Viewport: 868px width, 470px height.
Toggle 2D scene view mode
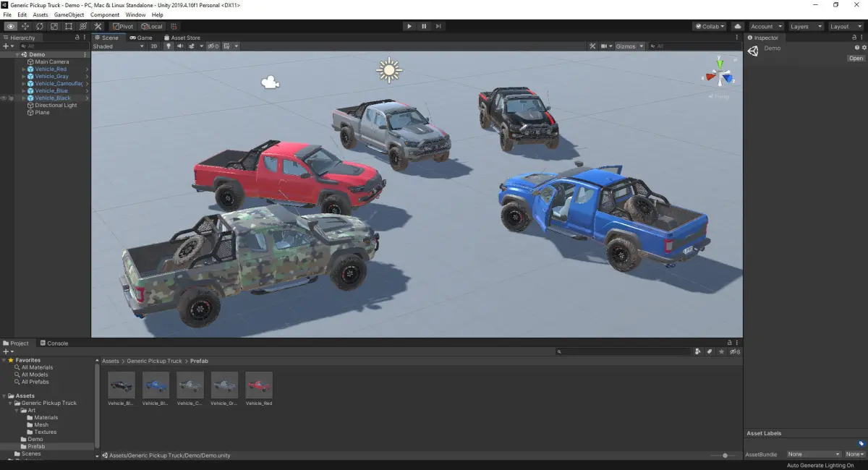coord(154,46)
